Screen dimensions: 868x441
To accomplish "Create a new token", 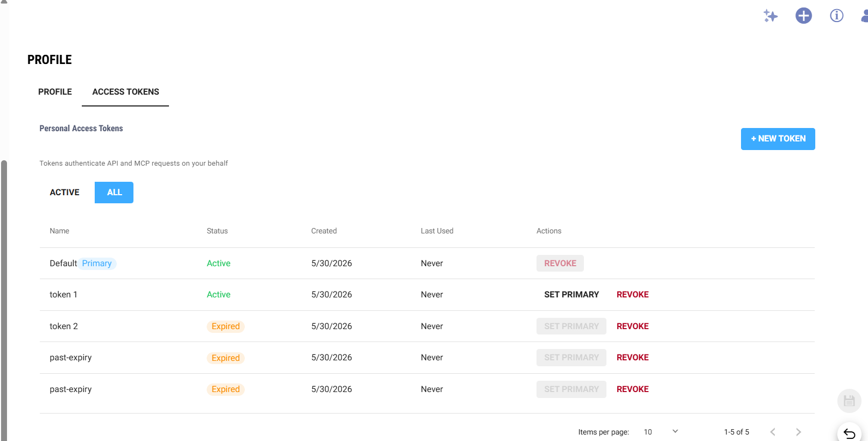I will click(778, 139).
